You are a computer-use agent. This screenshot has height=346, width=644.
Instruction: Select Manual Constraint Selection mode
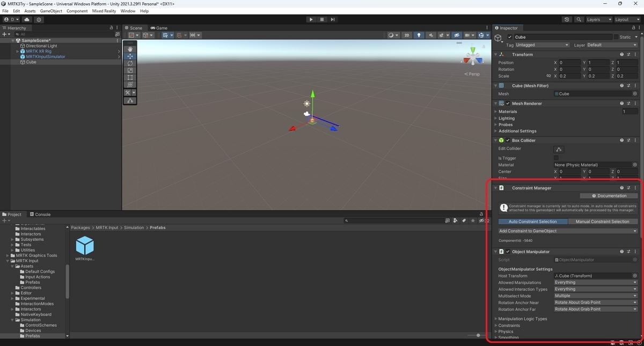point(603,222)
